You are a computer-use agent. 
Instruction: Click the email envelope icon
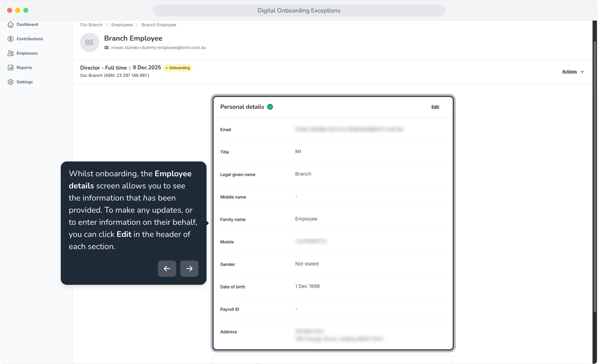107,48
